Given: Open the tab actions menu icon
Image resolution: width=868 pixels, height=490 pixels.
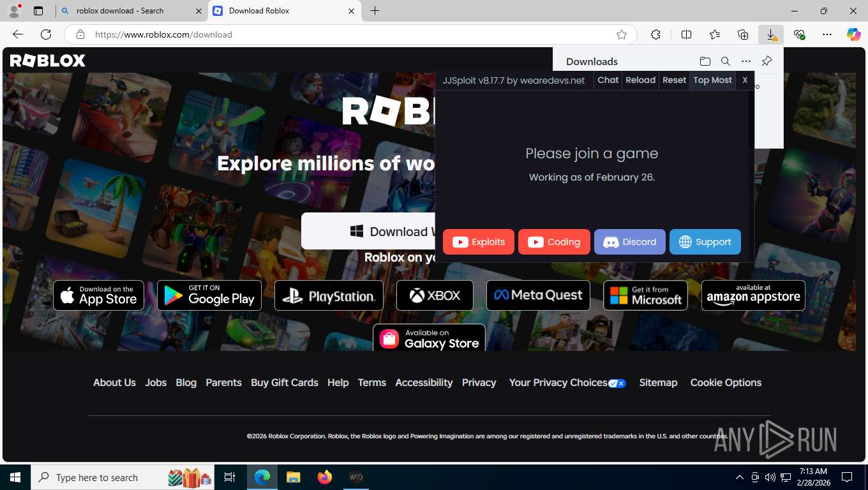Looking at the screenshot, I should (x=38, y=11).
